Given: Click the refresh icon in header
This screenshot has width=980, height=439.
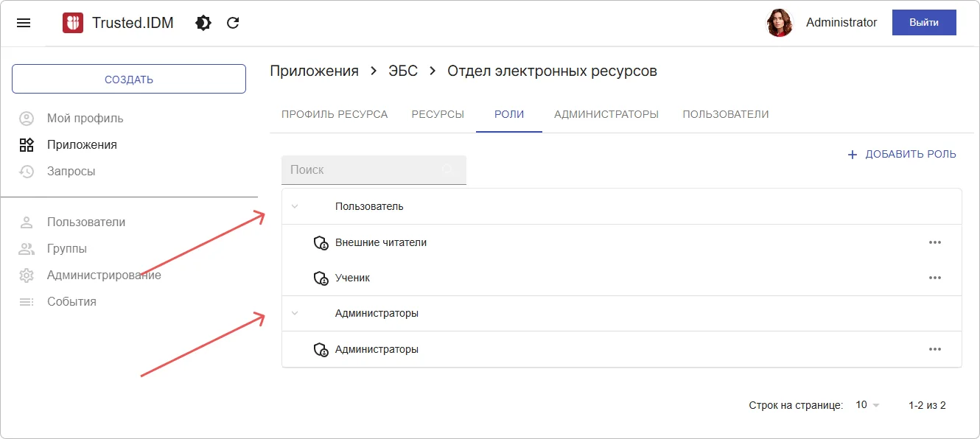Looking at the screenshot, I should (233, 23).
